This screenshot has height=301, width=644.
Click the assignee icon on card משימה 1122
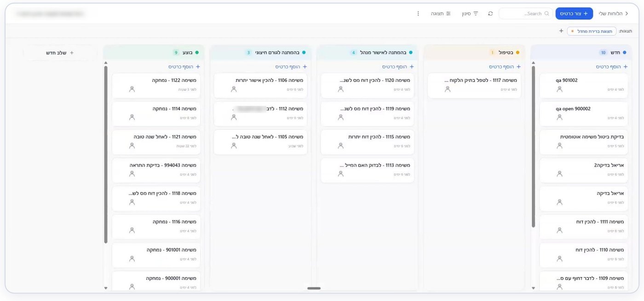132,89
